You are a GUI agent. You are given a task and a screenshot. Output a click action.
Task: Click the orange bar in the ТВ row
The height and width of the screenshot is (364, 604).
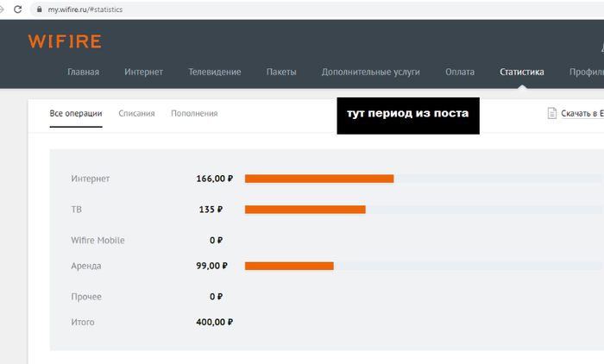click(305, 210)
